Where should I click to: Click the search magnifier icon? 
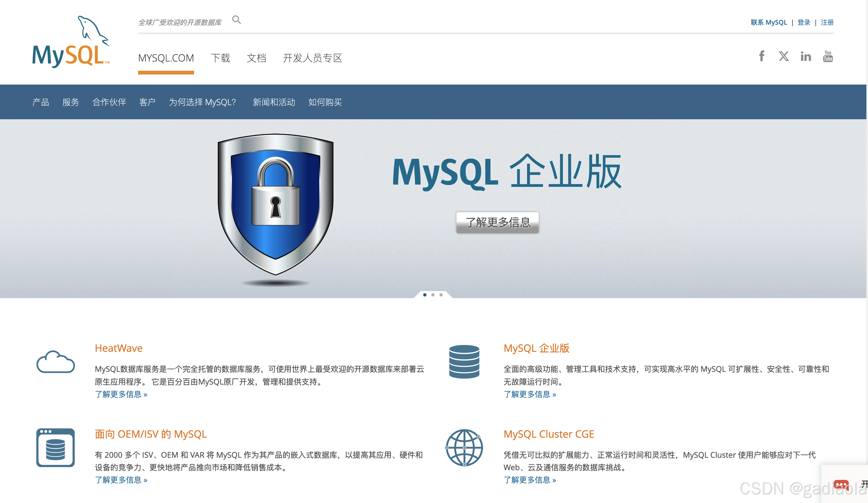pyautogui.click(x=236, y=20)
